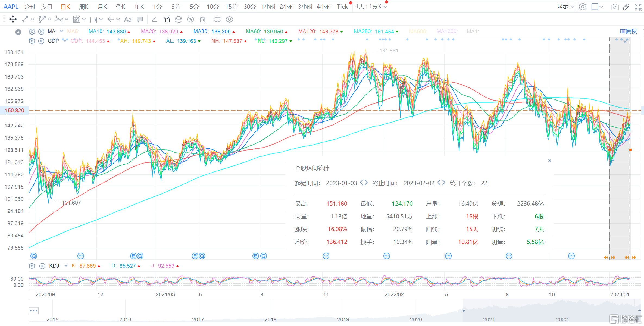Remove the KDJ indicator with its x toggle
This screenshot has width=644, height=326.
42,266
